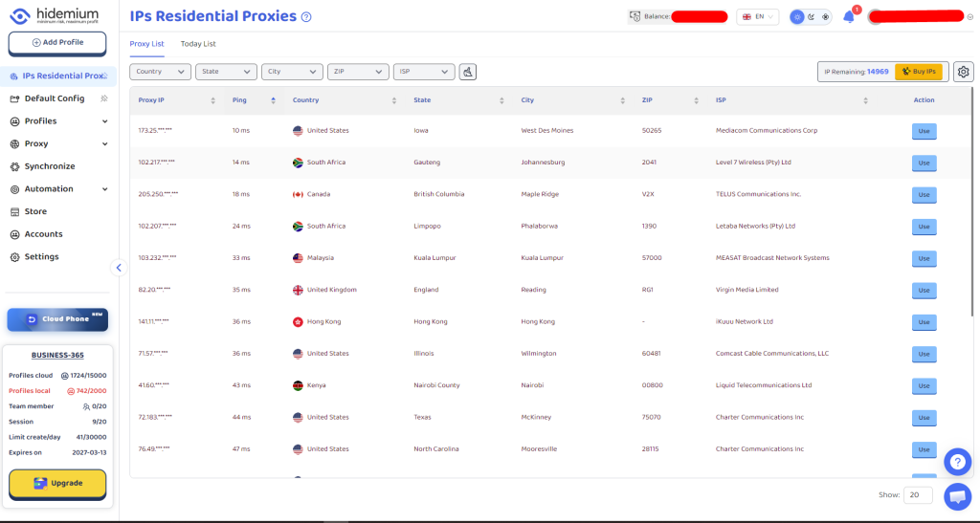Switch to Today List tab
The height and width of the screenshot is (523, 980).
(198, 44)
